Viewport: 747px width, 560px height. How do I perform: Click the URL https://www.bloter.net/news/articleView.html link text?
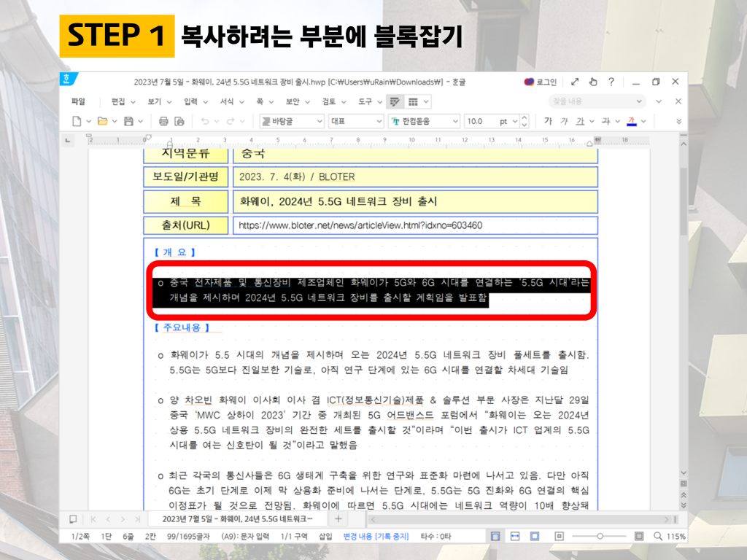click(360, 225)
